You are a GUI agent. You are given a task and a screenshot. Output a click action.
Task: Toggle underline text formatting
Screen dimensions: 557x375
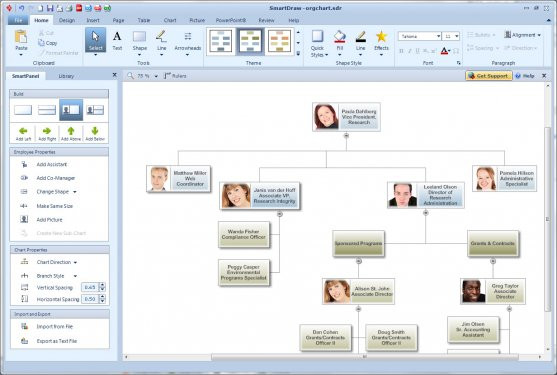pos(417,51)
